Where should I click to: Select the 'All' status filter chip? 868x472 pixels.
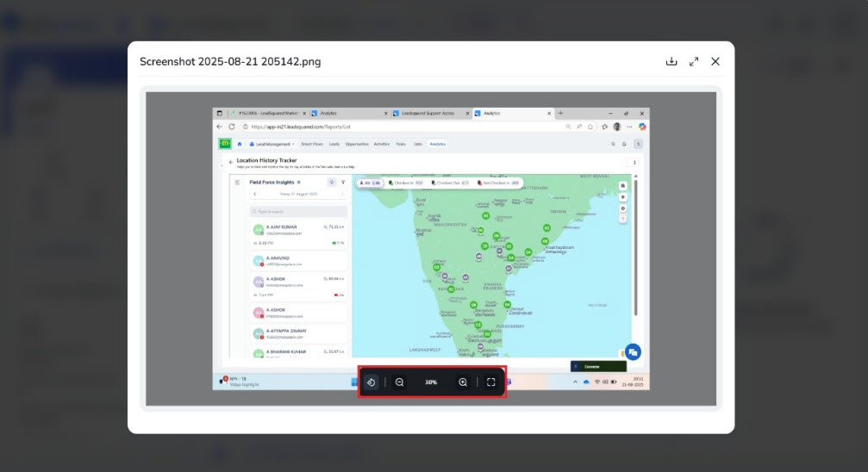coord(370,183)
